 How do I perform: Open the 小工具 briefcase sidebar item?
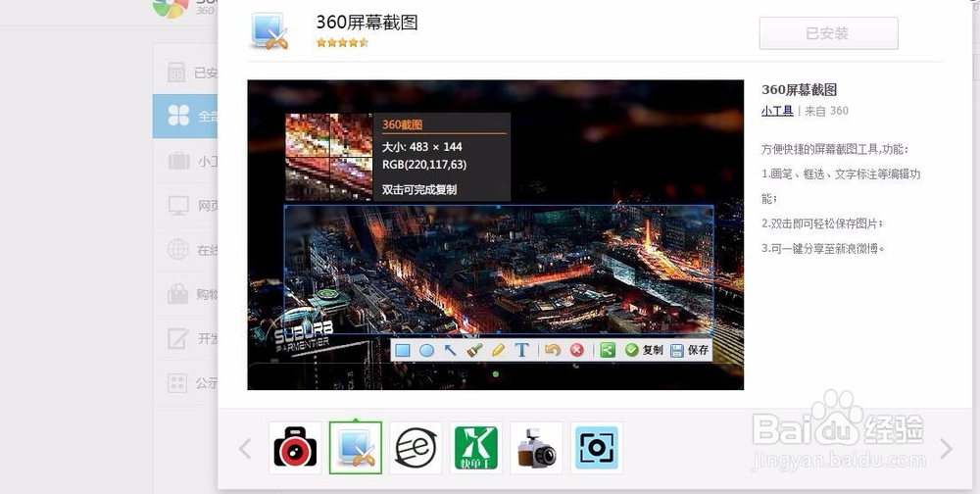185,162
